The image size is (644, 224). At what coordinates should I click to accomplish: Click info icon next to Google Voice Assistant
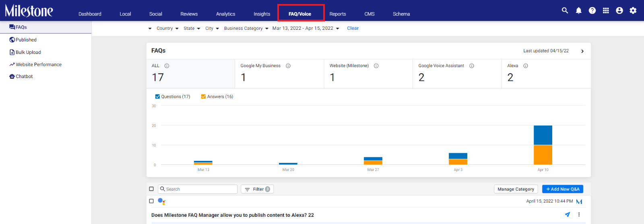pos(472,66)
